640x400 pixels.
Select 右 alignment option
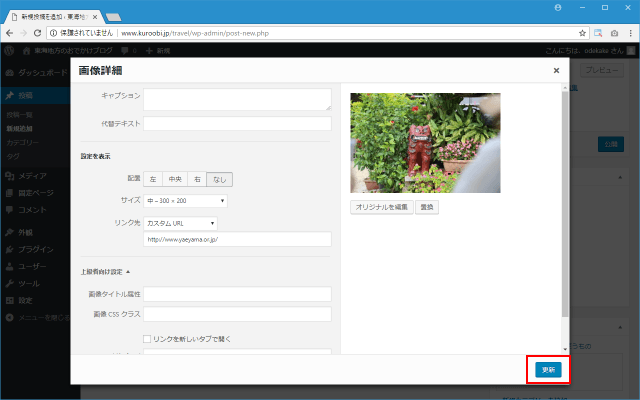197,179
